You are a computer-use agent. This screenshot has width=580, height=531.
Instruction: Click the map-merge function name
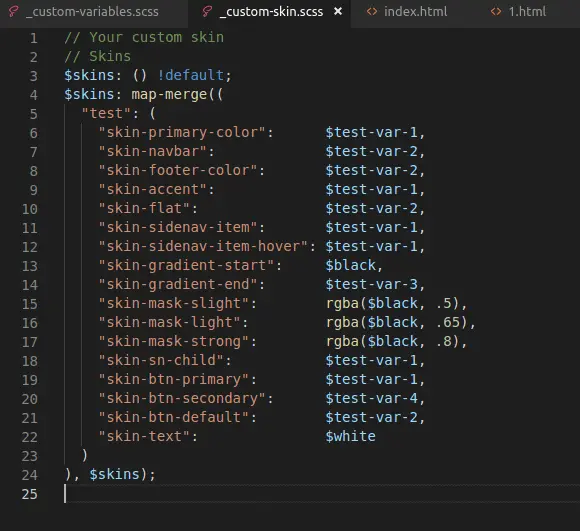(x=169, y=94)
